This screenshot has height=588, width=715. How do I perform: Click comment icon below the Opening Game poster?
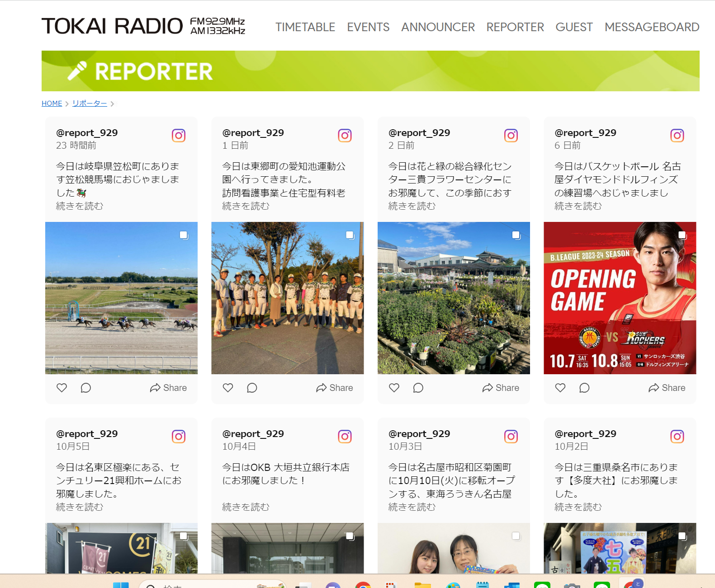point(584,388)
